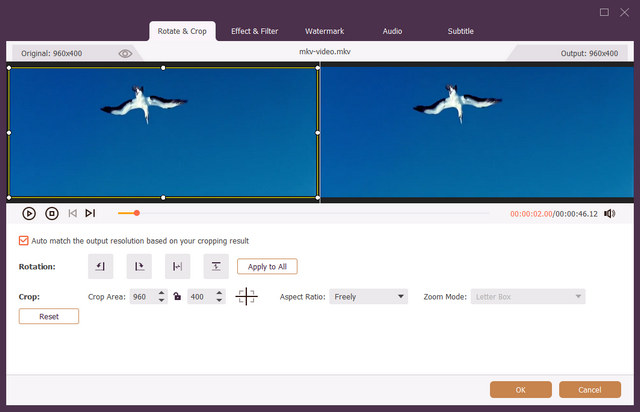Click the Output: 960x400 label
The image size is (640, 412).
(x=589, y=53)
